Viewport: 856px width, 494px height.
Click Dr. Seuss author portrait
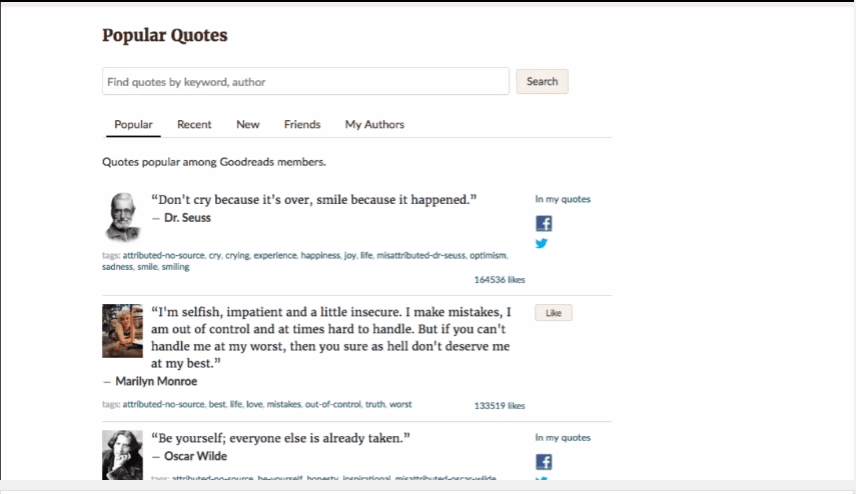[x=122, y=216]
